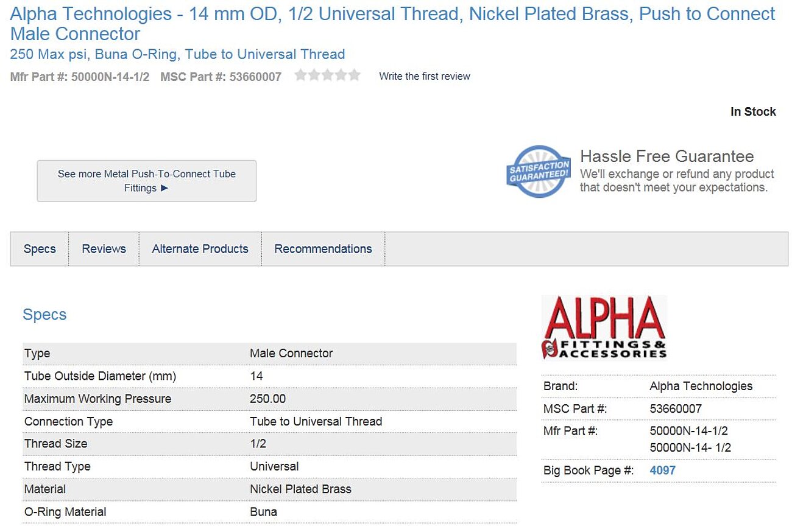Click the product subtitle with 250 Max psi
This screenshot has height=532, width=792.
point(177,54)
